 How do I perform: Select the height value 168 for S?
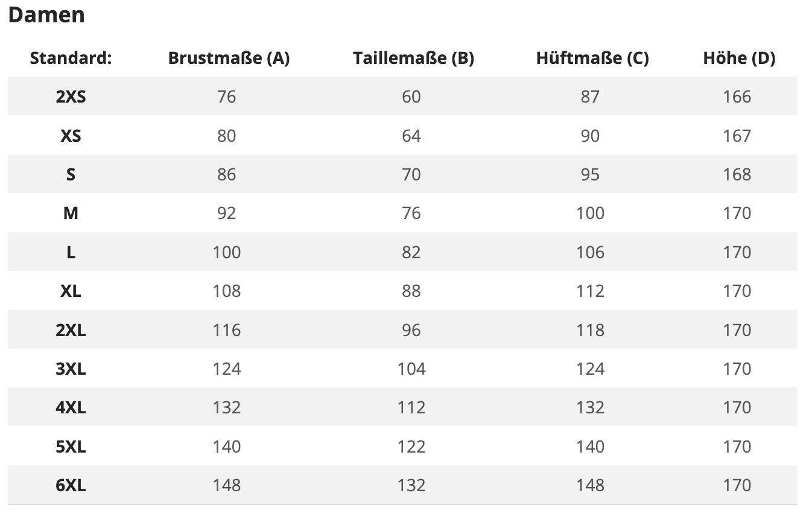pyautogui.click(x=737, y=174)
